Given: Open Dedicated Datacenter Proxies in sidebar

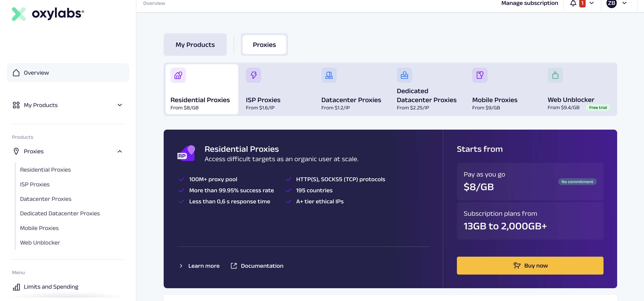Looking at the screenshot, I should (60, 213).
